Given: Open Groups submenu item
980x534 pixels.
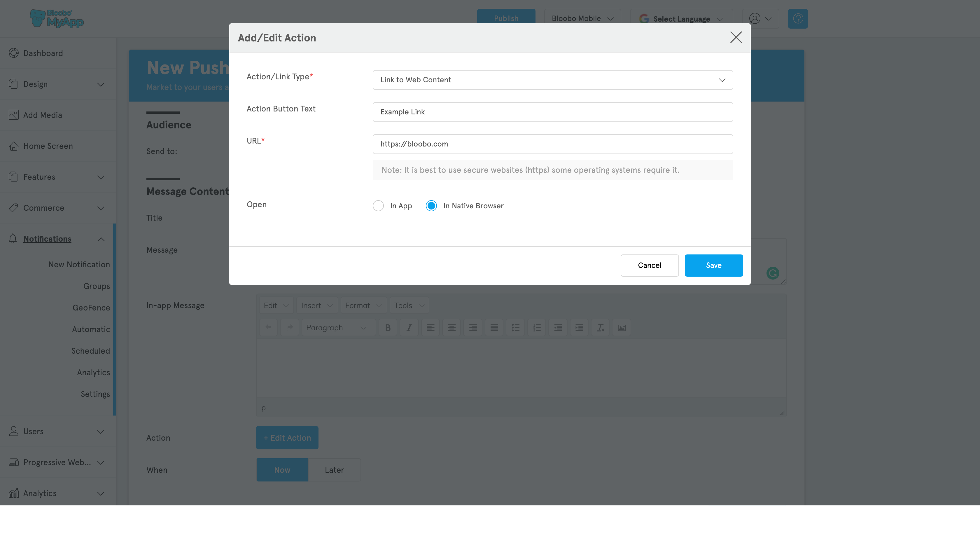Looking at the screenshot, I should pos(97,286).
